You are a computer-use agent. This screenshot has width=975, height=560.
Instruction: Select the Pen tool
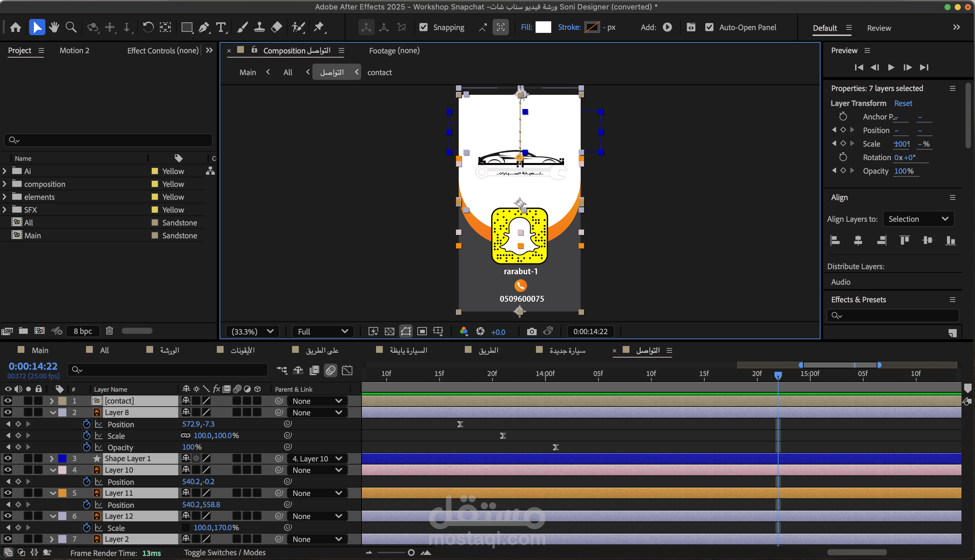pos(204,27)
